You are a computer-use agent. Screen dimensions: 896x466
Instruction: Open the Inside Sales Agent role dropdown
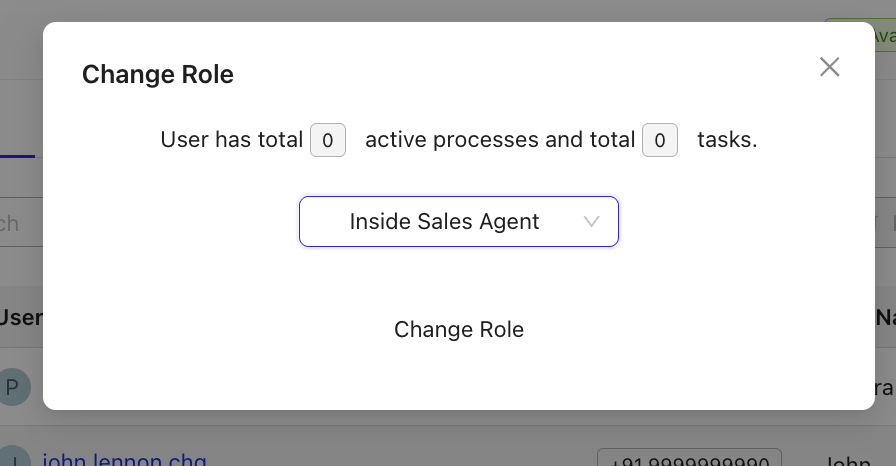[458, 222]
